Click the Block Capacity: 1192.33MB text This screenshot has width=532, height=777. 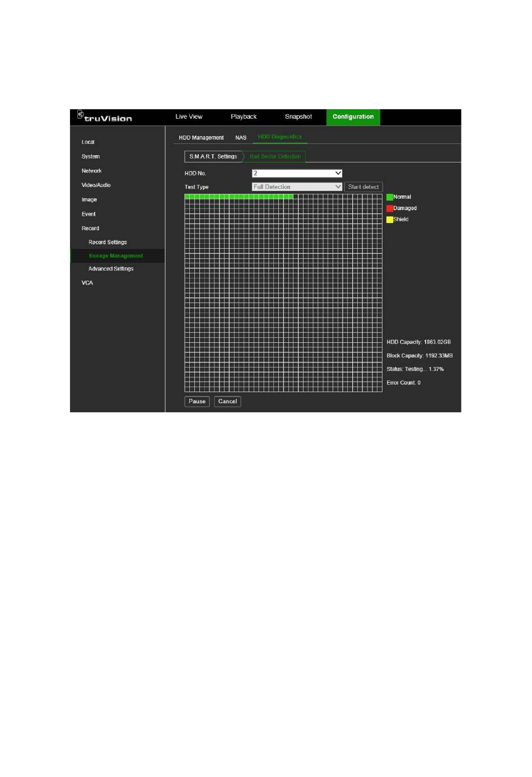[x=419, y=356]
